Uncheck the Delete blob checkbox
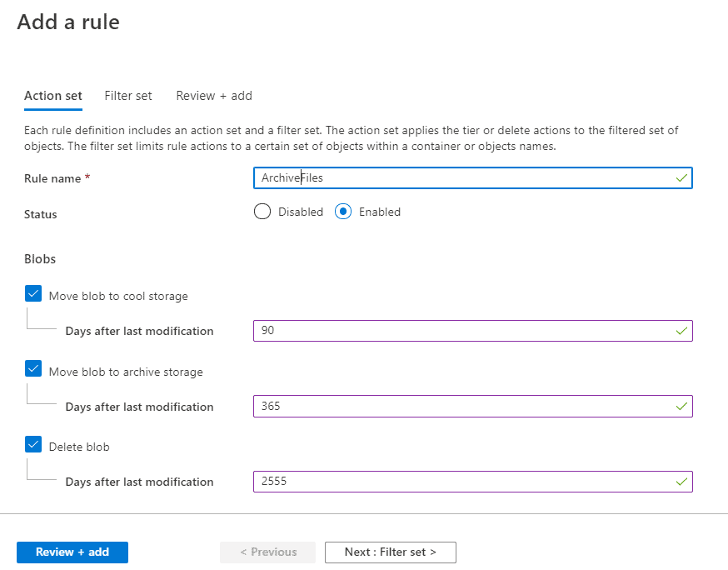The height and width of the screenshot is (570, 728). 33,444
